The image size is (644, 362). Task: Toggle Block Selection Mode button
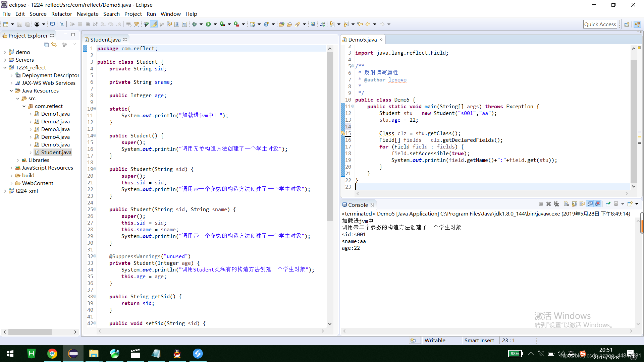pyautogui.click(x=177, y=24)
